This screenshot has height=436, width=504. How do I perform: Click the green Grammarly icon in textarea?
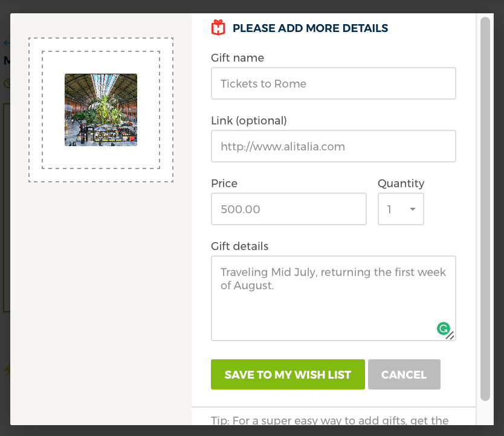click(444, 329)
